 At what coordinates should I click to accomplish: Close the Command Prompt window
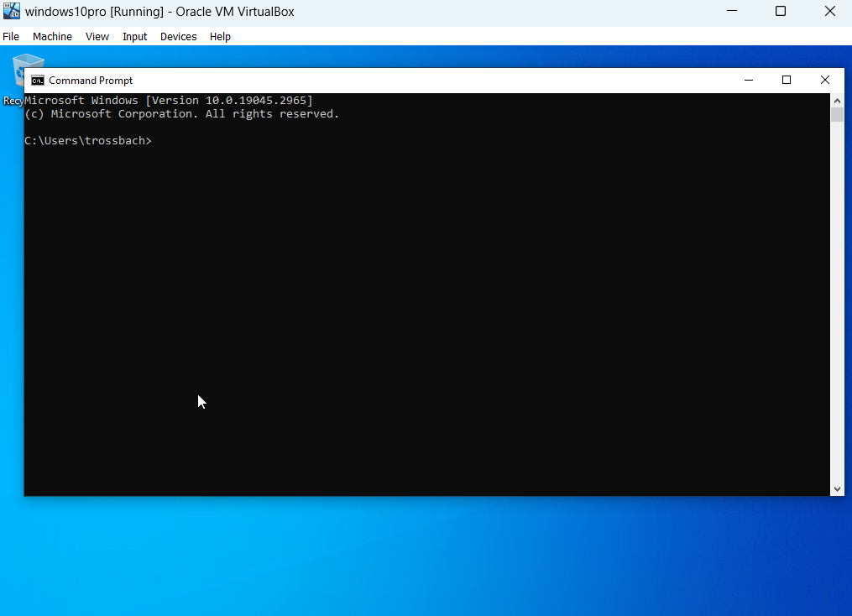click(825, 81)
